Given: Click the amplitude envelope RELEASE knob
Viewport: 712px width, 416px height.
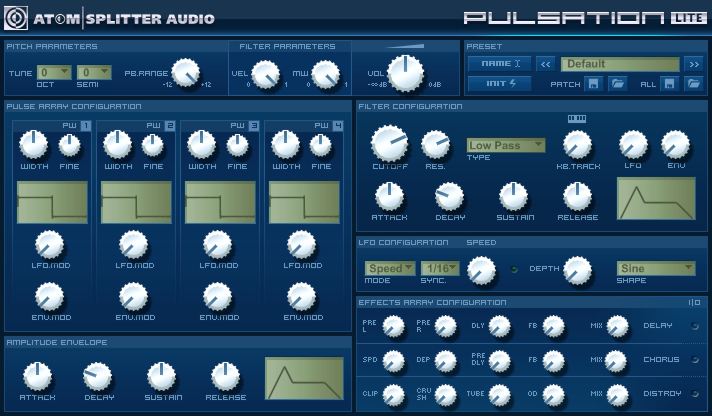Looking at the screenshot, I should click(x=225, y=376).
